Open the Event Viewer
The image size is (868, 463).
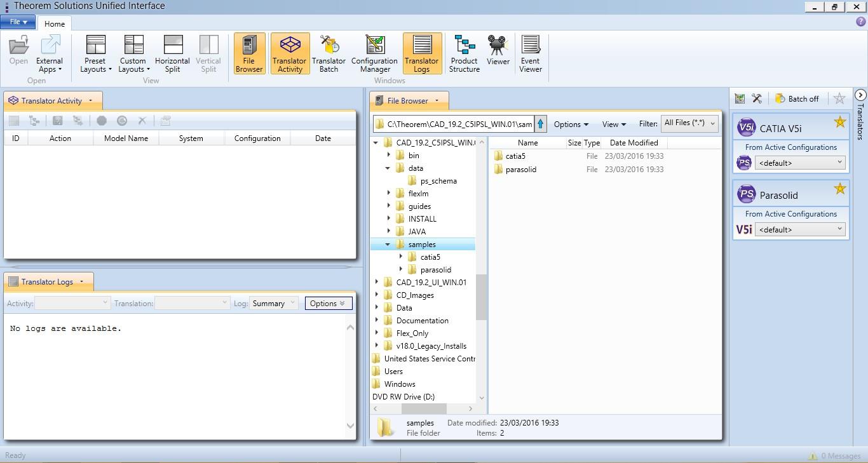pyautogui.click(x=531, y=54)
